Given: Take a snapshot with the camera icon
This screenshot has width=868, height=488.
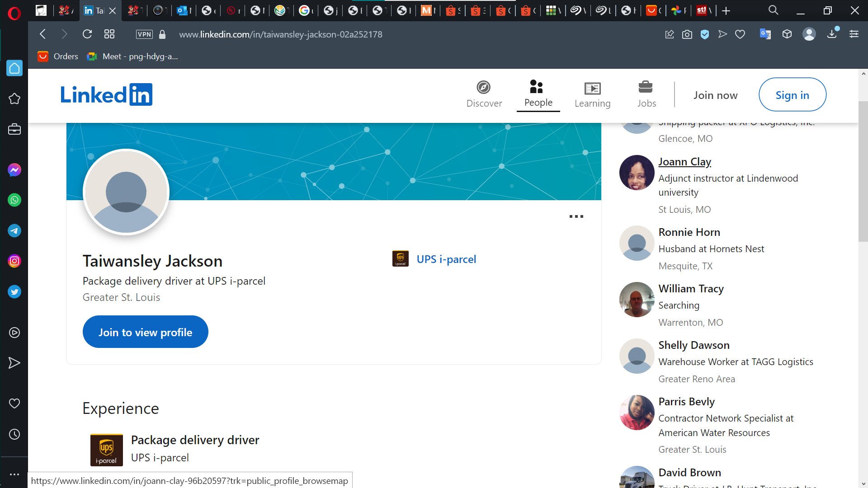Looking at the screenshot, I should [687, 34].
